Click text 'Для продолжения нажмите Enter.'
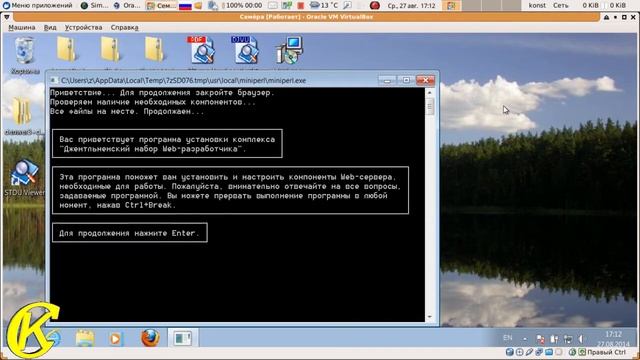The width and height of the screenshot is (640, 360). [129, 233]
